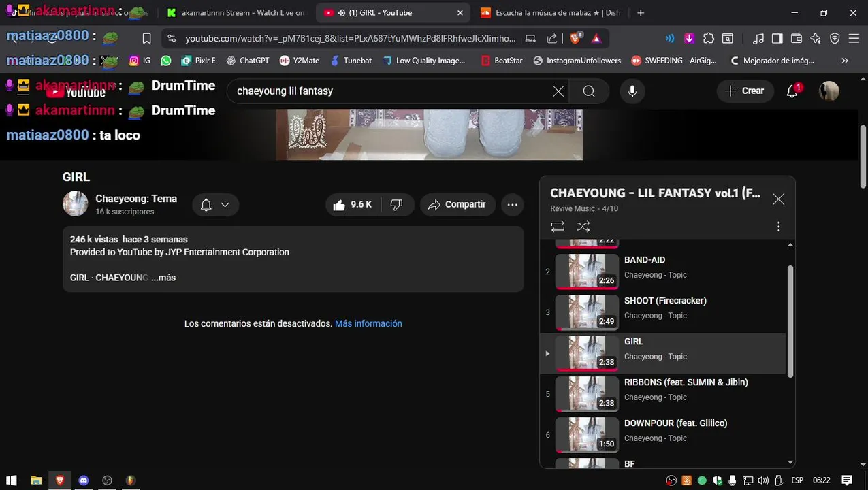Click the share icon in the address bar
Screen dimensions: 868x490
552,38
